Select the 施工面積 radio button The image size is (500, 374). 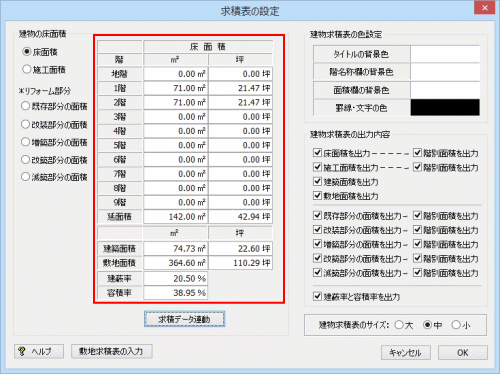tap(27, 69)
